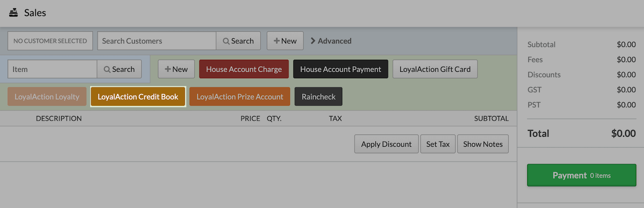Image resolution: width=644 pixels, height=208 pixels.
Task: Click the GST label in summary
Action: (x=534, y=90)
